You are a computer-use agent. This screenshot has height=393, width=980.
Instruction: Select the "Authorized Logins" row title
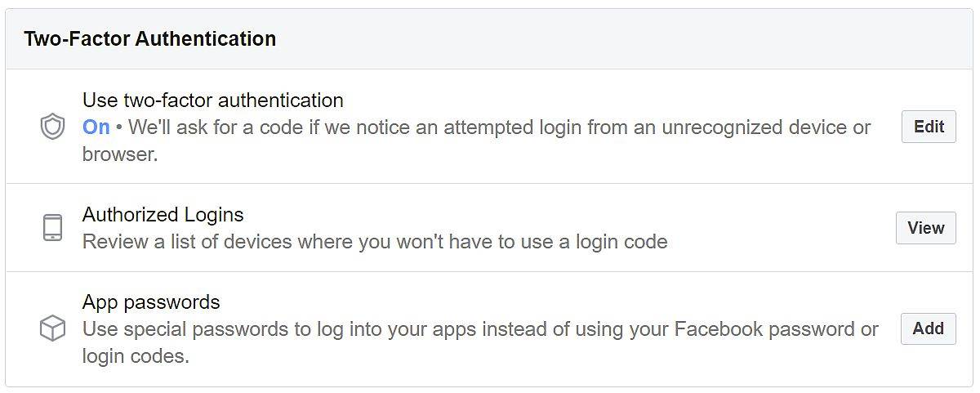tap(163, 215)
